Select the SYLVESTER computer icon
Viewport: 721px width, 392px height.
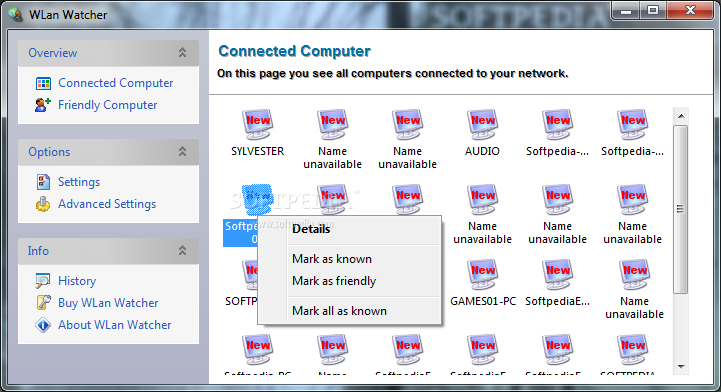tap(258, 125)
